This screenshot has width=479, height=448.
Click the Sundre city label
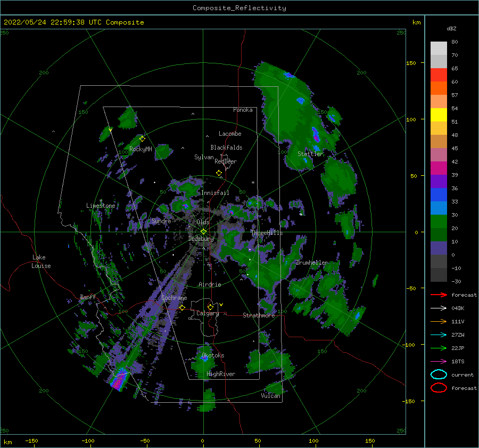(x=161, y=221)
